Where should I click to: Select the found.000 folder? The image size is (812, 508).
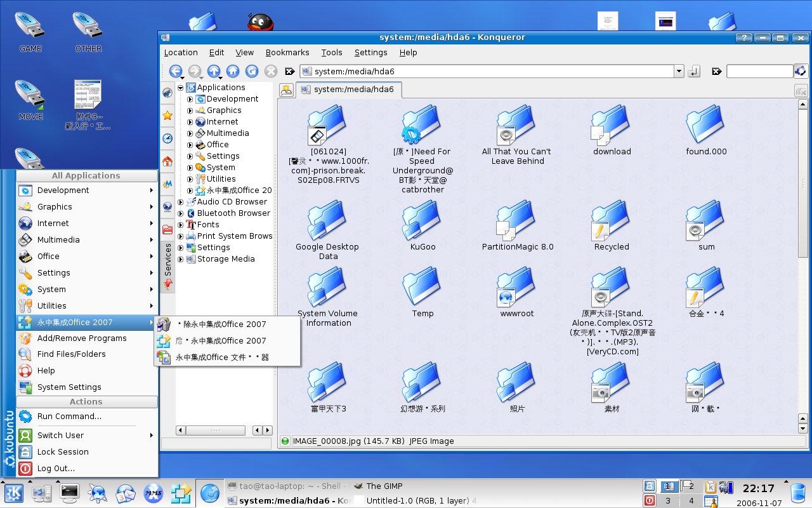click(706, 131)
